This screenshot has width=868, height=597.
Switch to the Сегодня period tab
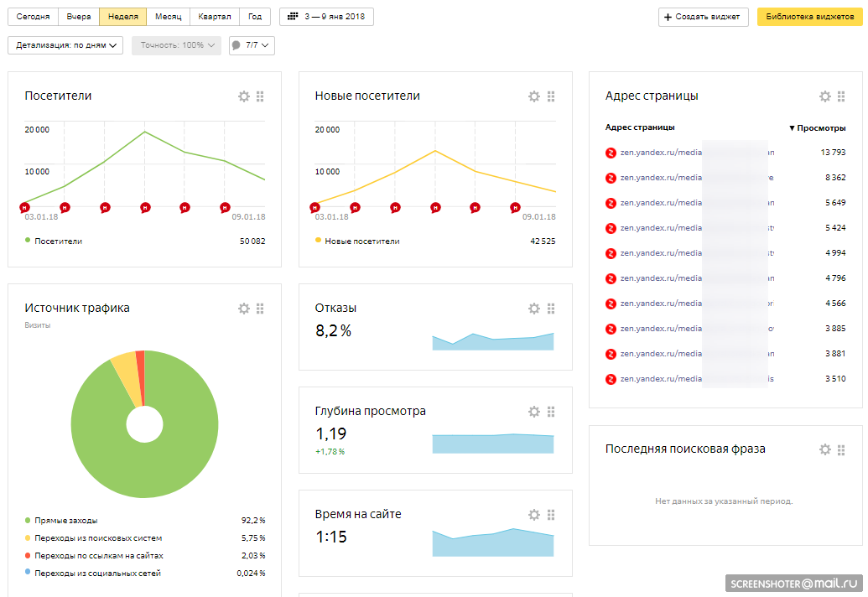coord(33,17)
